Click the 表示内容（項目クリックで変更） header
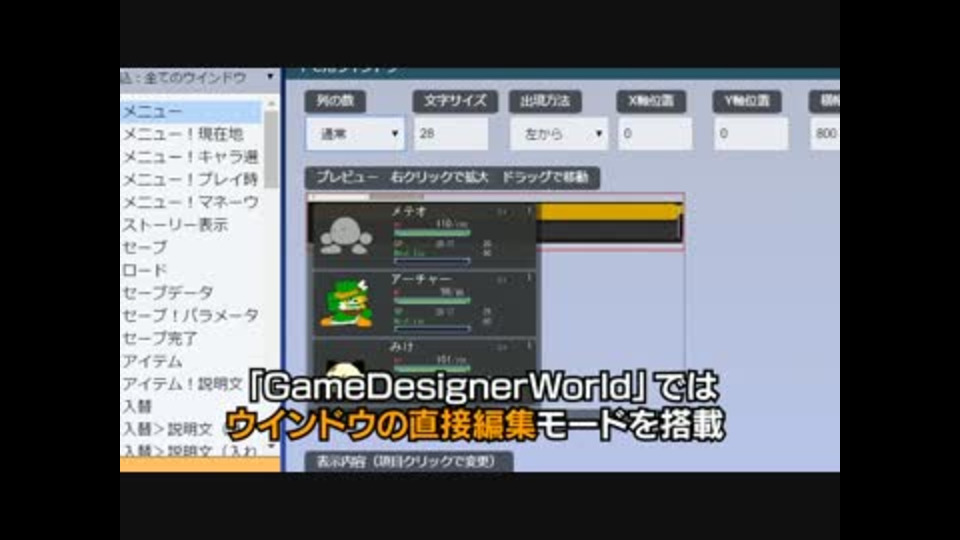The height and width of the screenshot is (540, 960). (x=408, y=462)
